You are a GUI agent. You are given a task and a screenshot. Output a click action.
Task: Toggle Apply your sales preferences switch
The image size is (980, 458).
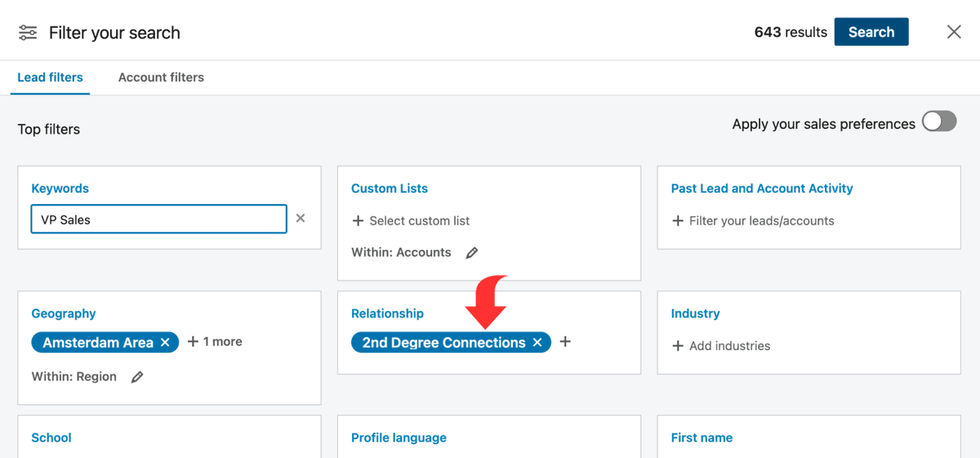pos(939,122)
